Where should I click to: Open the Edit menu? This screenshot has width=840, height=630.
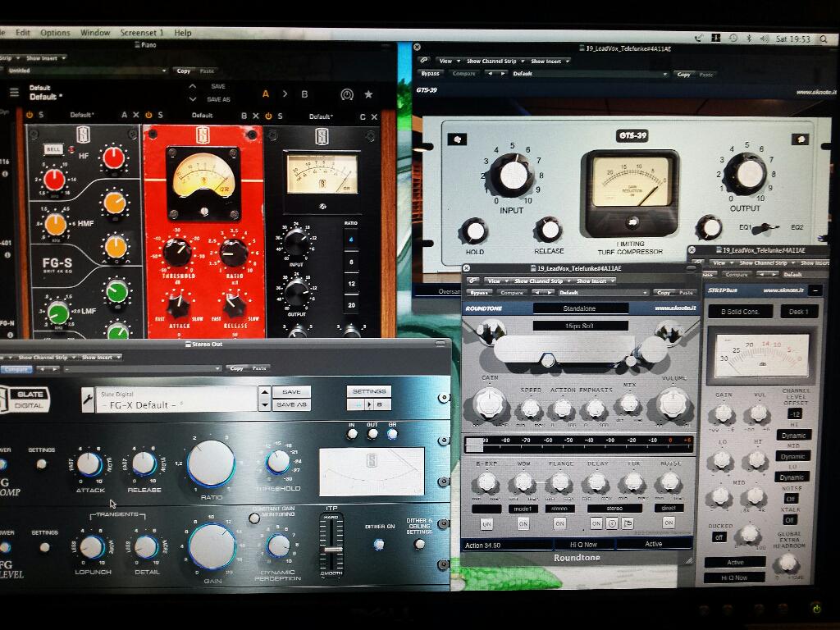tap(23, 33)
